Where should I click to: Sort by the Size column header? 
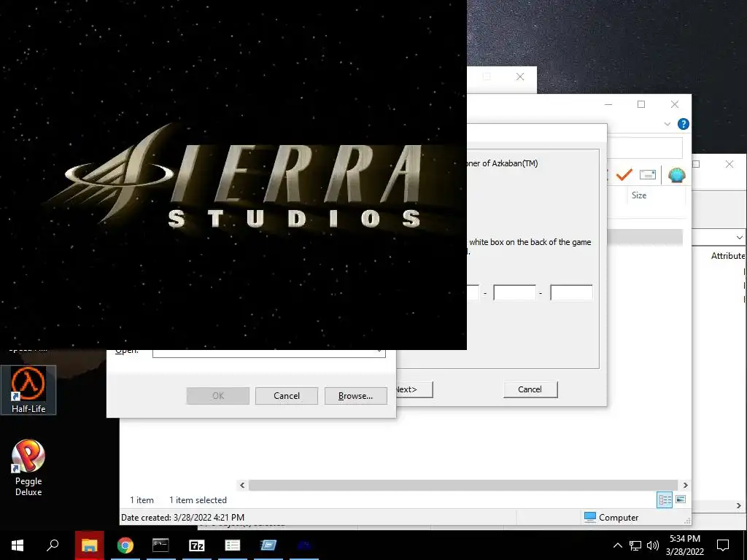point(639,195)
